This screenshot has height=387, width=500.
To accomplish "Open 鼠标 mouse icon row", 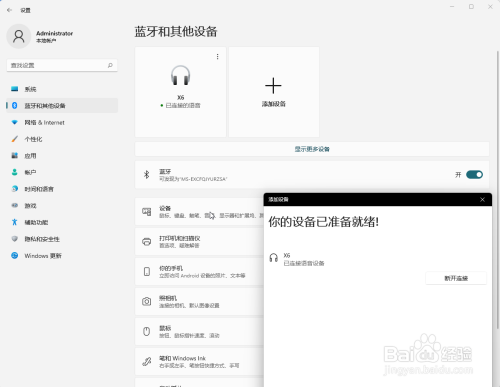I will tap(199, 332).
